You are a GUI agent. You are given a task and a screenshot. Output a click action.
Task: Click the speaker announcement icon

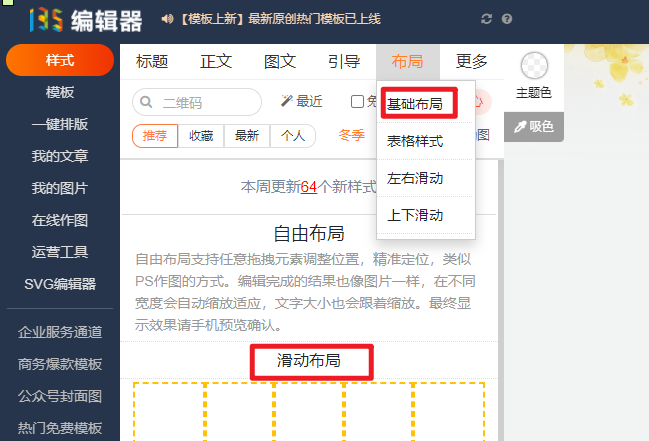(x=167, y=19)
